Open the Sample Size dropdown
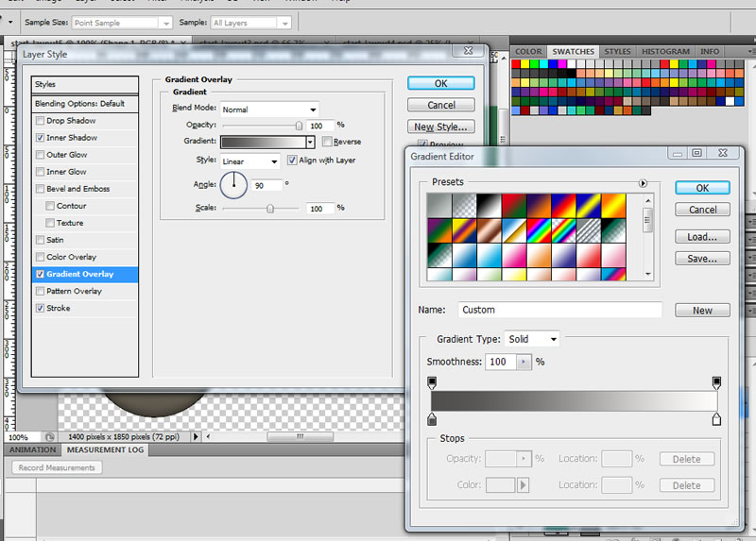Image resolution: width=756 pixels, height=541 pixels. (x=122, y=23)
